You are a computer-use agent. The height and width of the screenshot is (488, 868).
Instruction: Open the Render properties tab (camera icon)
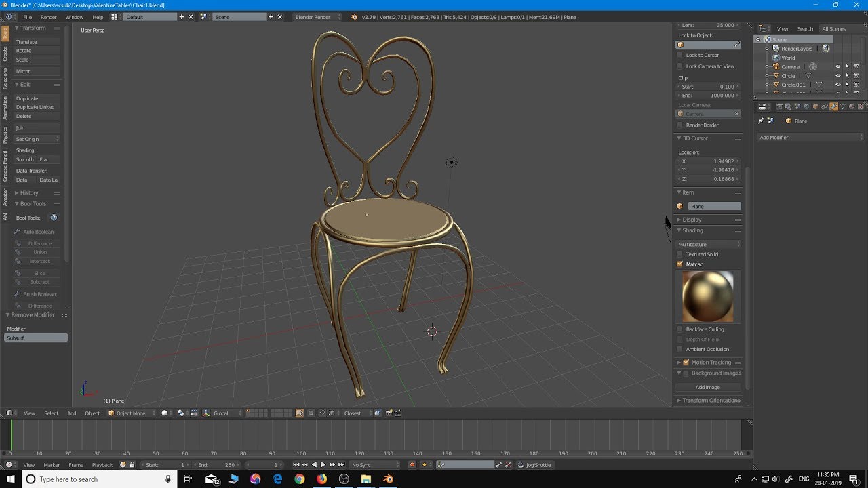click(x=780, y=106)
